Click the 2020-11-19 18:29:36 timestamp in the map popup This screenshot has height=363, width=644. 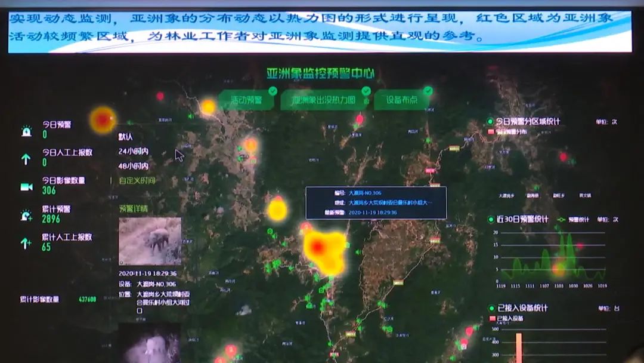(x=373, y=213)
